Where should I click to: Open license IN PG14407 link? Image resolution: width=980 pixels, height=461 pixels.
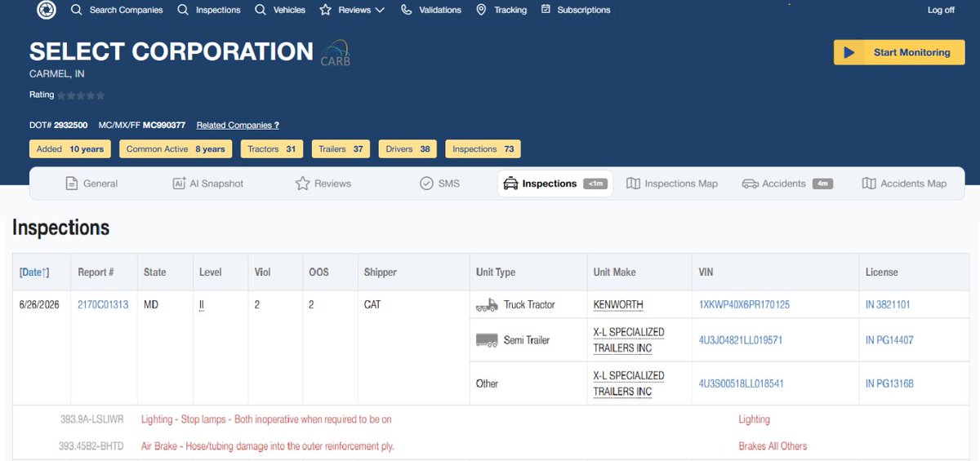coord(889,340)
